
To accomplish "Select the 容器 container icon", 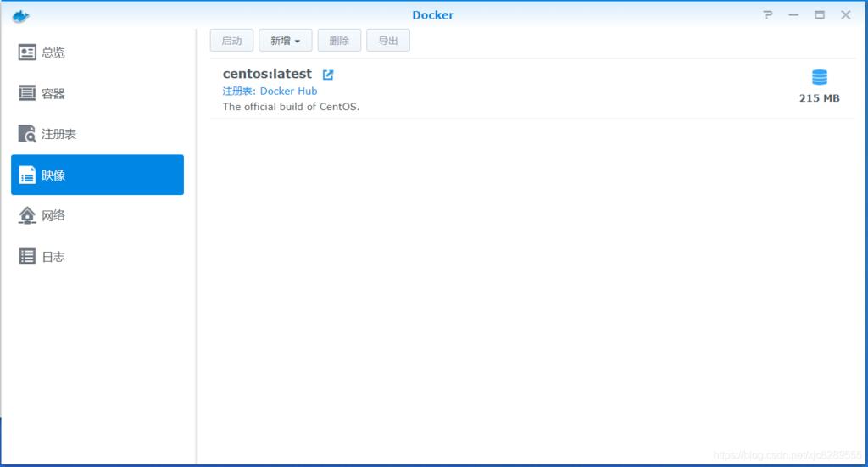I will coord(26,93).
